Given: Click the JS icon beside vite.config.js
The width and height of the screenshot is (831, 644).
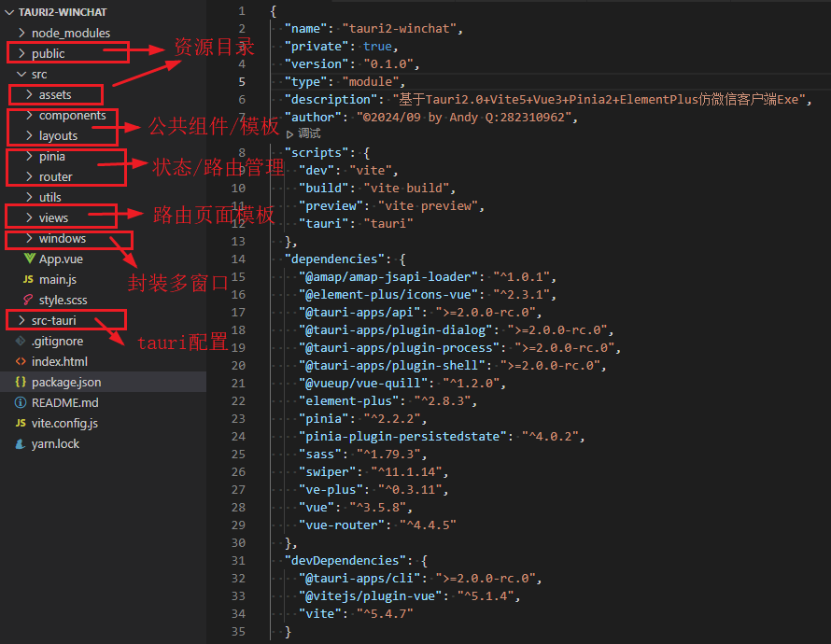Looking at the screenshot, I should (x=21, y=423).
